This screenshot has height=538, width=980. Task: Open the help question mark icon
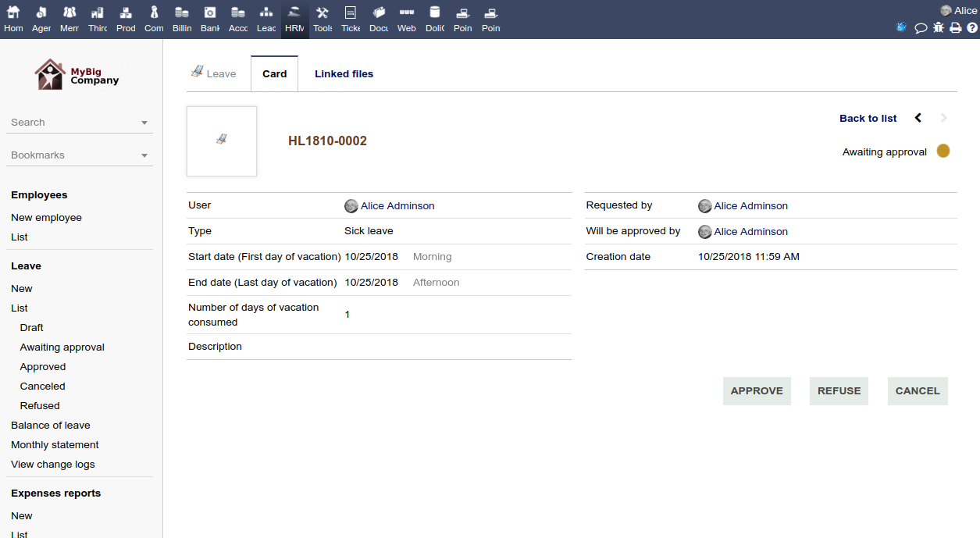click(x=972, y=27)
